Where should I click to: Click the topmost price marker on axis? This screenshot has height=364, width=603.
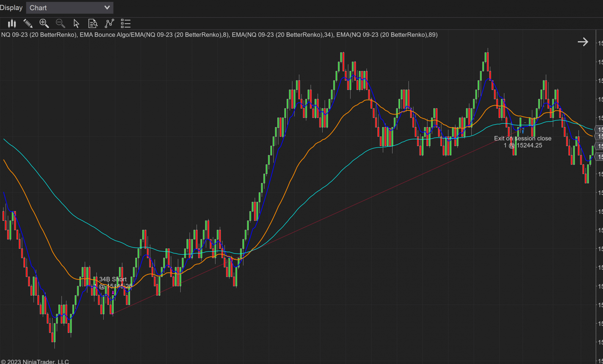pos(599,129)
